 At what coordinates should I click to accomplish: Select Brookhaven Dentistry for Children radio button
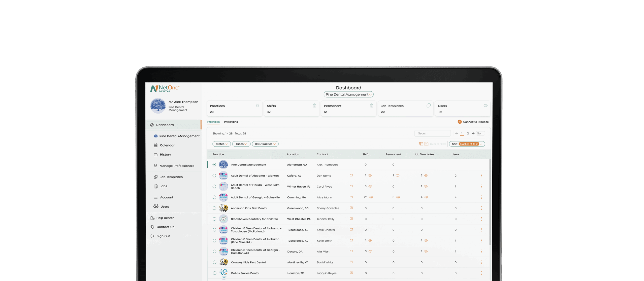click(x=214, y=219)
